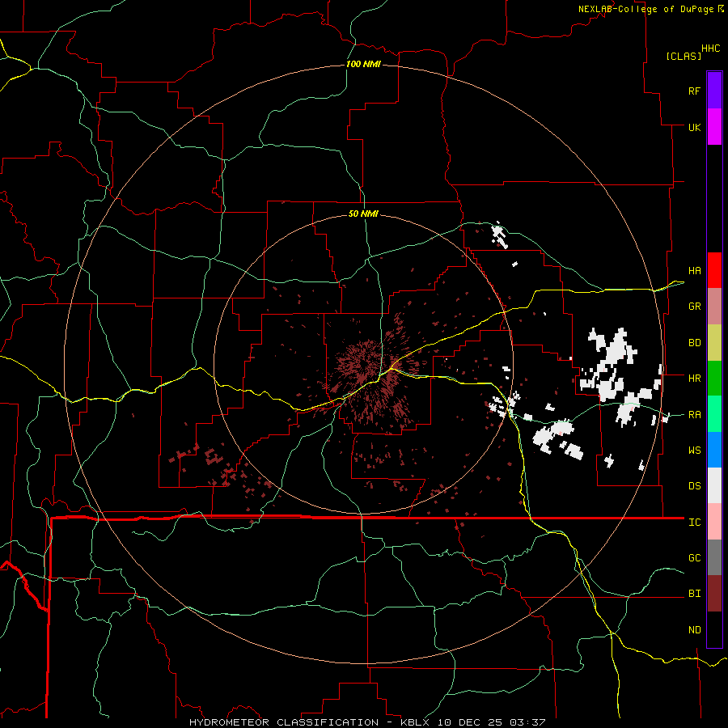This screenshot has height=728, width=728.
Task: Click the NEXLAB-College of DuPage text
Action: pos(645,9)
